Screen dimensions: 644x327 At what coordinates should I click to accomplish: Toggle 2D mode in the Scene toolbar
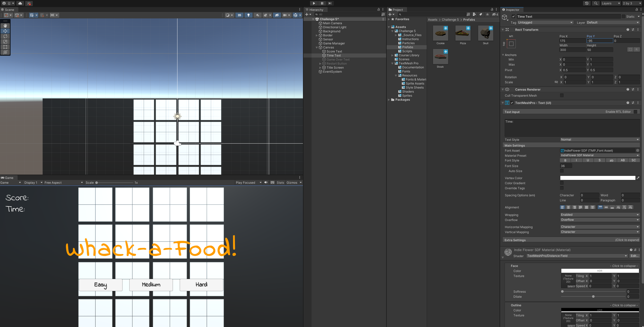239,15
